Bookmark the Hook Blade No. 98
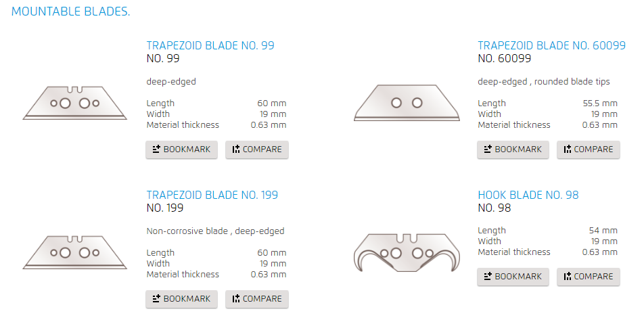This screenshot has width=644, height=324. click(513, 277)
